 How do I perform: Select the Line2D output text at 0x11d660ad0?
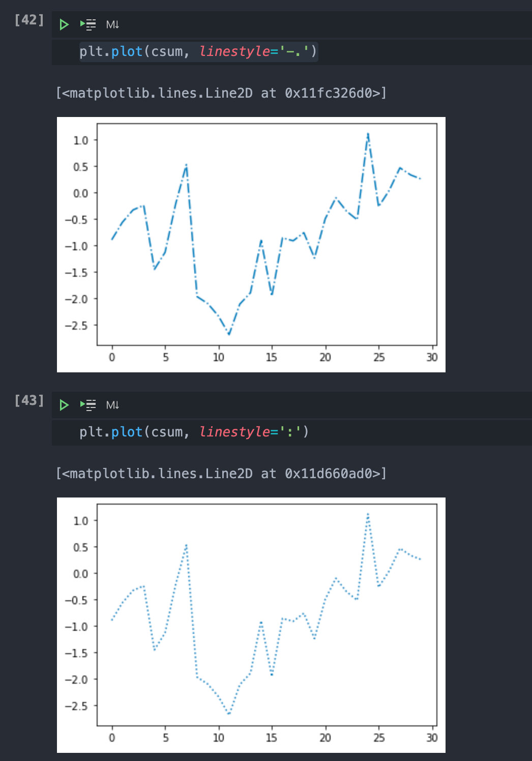[x=221, y=474]
